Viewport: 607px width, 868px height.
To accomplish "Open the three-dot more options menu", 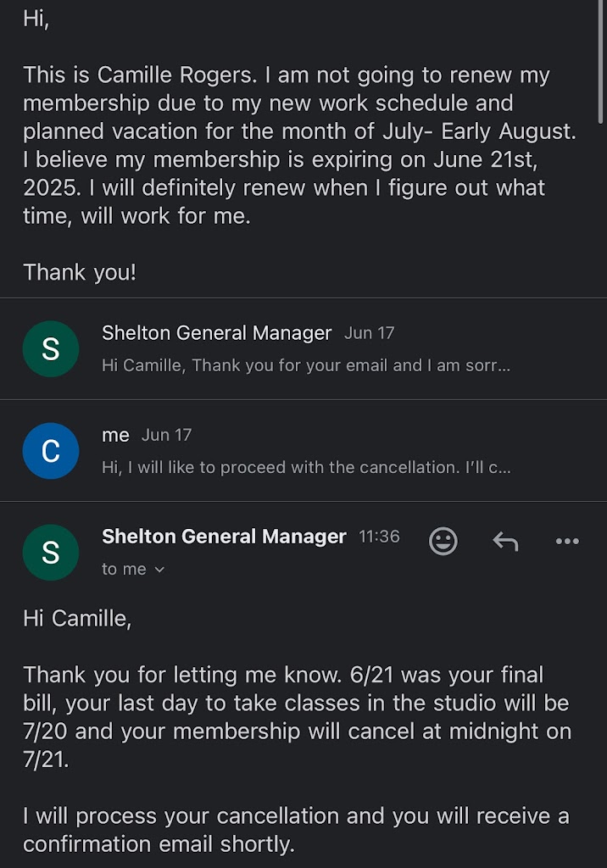I will click(566, 541).
